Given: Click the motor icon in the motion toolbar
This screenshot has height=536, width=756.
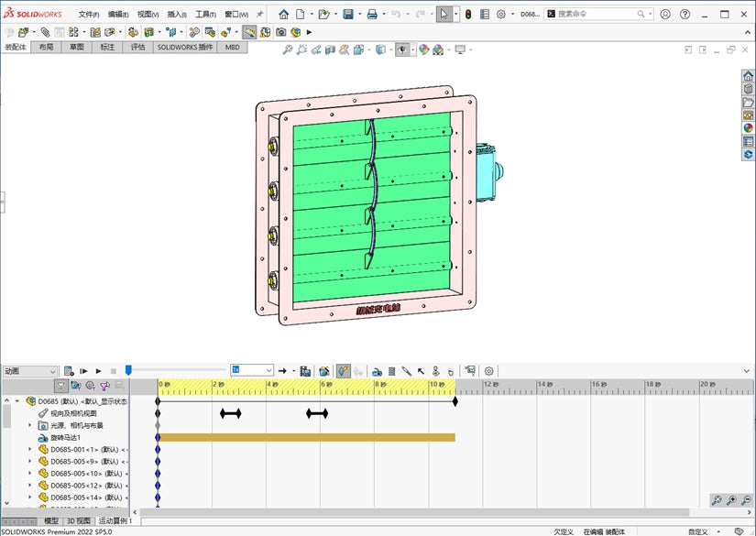Looking at the screenshot, I should pos(377,371).
